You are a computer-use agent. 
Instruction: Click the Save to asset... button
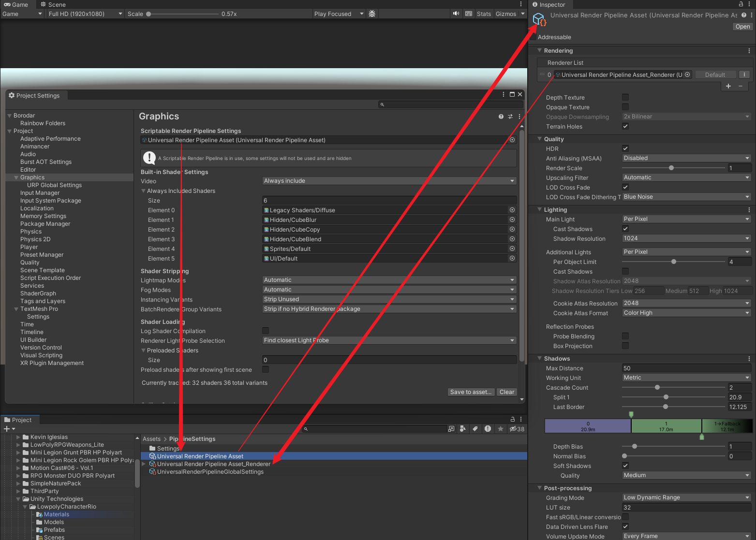[x=471, y=392]
